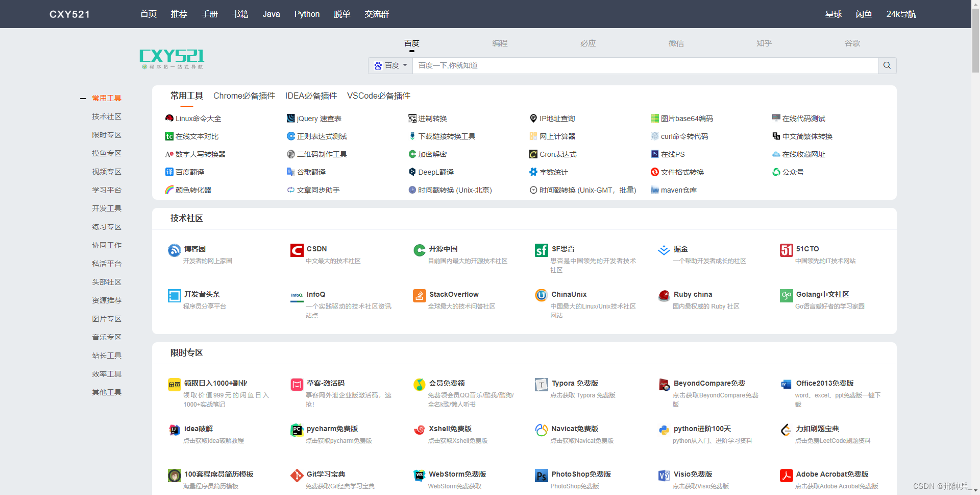The height and width of the screenshot is (495, 980).
Task: Click the Navicat免费版 icon
Action: 542,430
